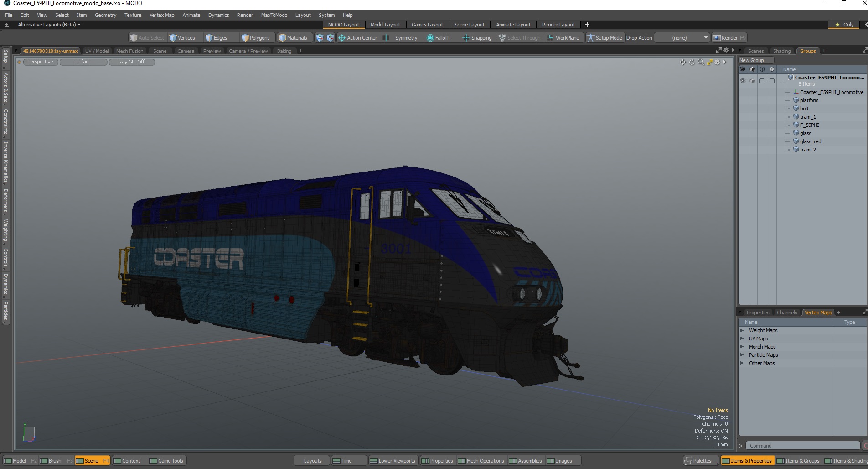Toggle Snapping
Viewport: 868px width, 469px height.
(477, 38)
